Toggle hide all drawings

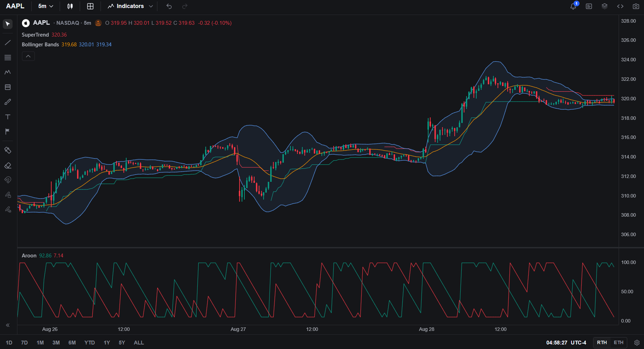pos(8,209)
